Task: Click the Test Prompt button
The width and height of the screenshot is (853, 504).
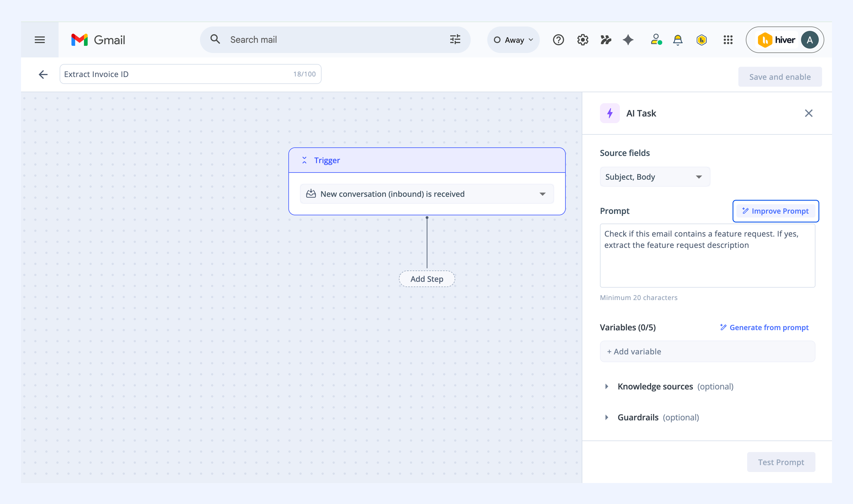Action: (781, 462)
